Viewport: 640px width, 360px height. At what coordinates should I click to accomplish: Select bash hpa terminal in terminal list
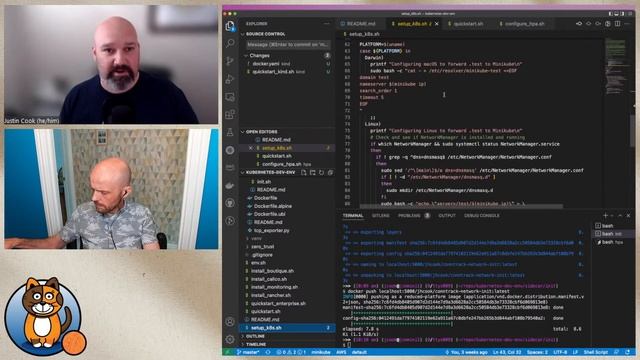[x=612, y=242]
